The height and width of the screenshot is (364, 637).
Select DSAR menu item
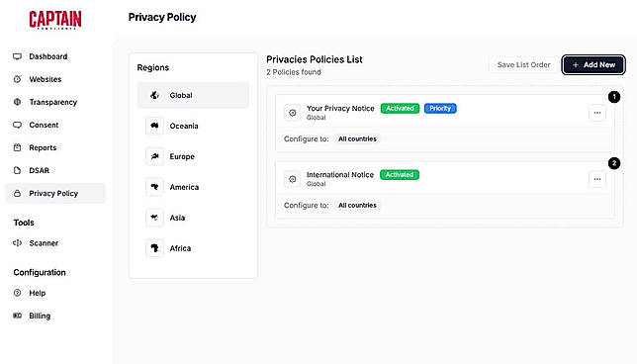(55, 170)
